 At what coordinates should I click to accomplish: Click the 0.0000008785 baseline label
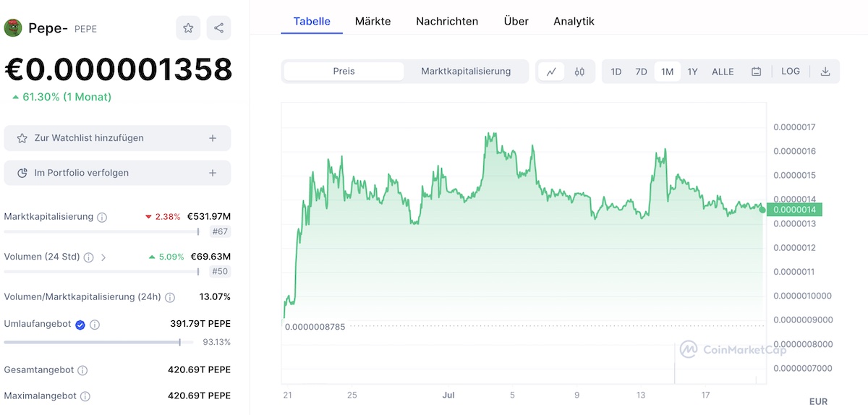[315, 326]
